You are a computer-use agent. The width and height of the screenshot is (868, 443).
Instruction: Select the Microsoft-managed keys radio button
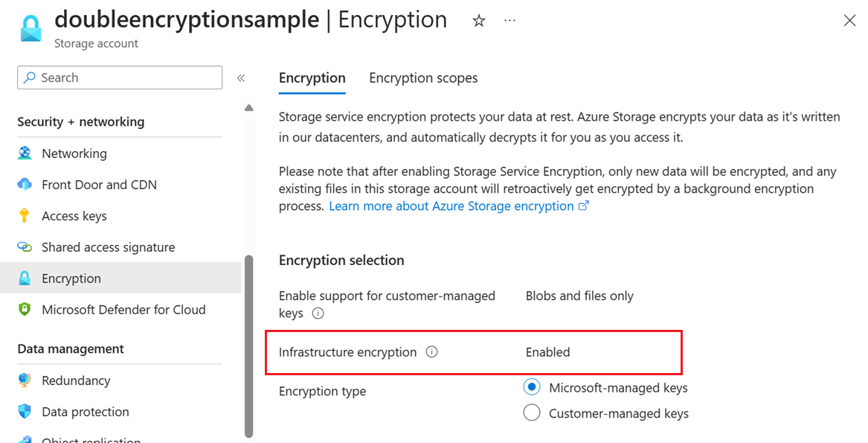[x=531, y=386]
